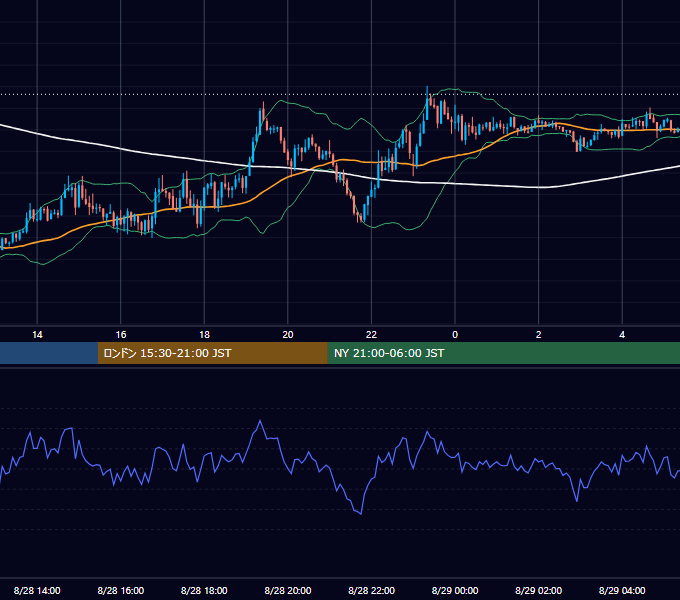The height and width of the screenshot is (600, 680).
Task: Click the 4 hour axis label
Action: pos(622,335)
